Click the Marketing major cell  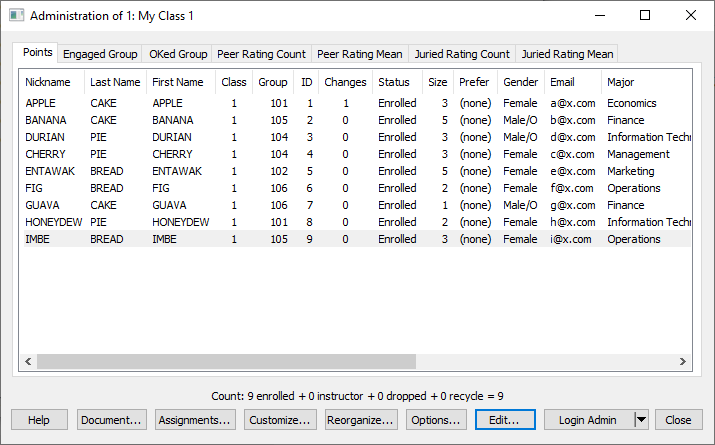[631, 171]
